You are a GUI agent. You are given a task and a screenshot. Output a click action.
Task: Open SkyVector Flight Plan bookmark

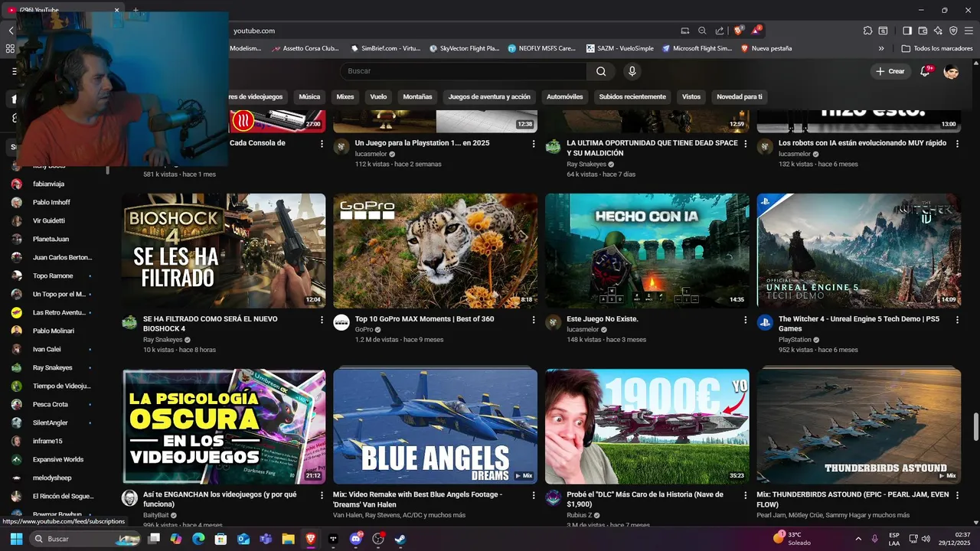[x=464, y=48]
